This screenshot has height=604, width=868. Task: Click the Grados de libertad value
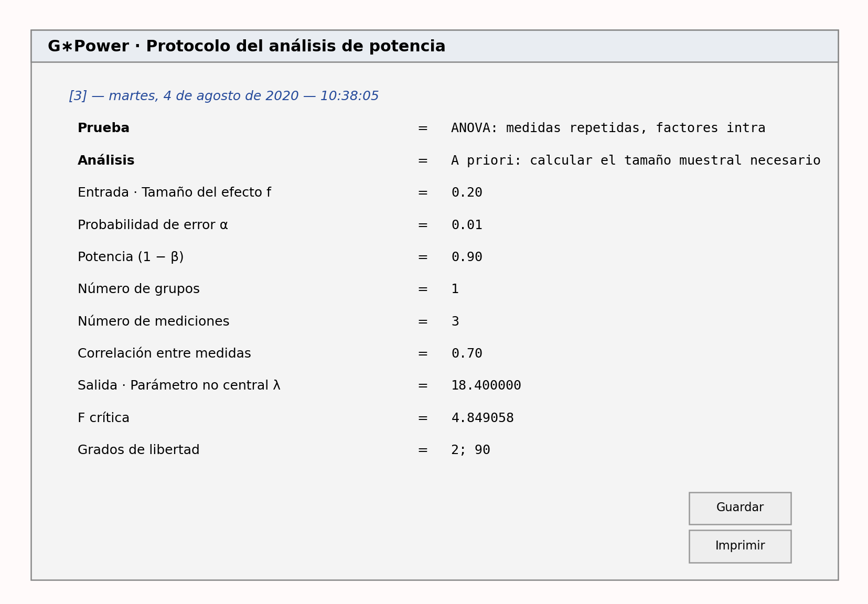click(x=470, y=450)
